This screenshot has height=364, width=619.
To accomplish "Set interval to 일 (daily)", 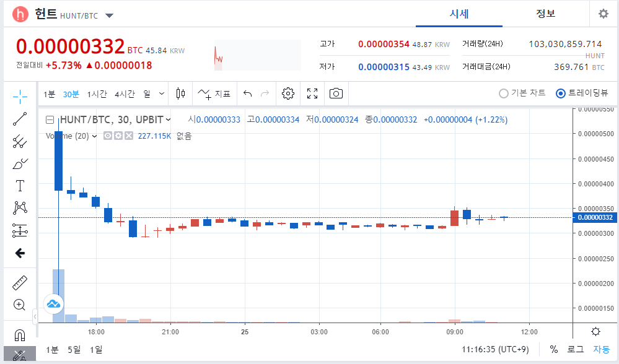I will click(x=147, y=94).
